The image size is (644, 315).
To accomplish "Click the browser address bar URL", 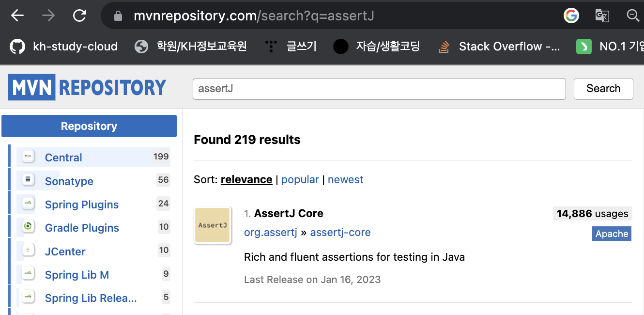I will point(254,16).
